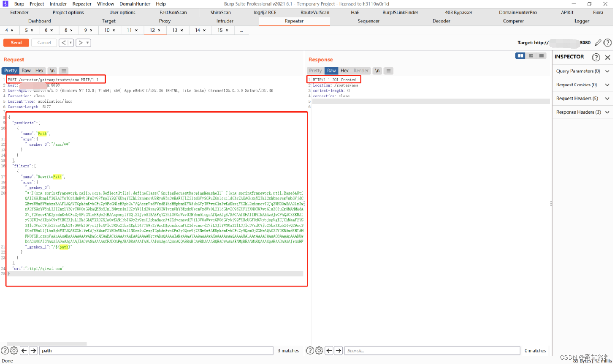Switch response view to Raw
616x364 pixels.
[331, 71]
